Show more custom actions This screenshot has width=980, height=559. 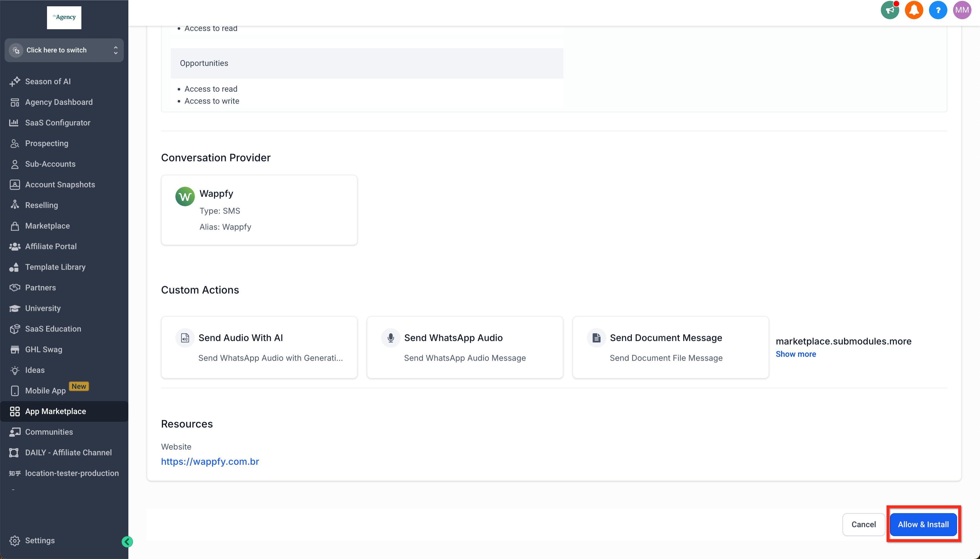pyautogui.click(x=795, y=354)
